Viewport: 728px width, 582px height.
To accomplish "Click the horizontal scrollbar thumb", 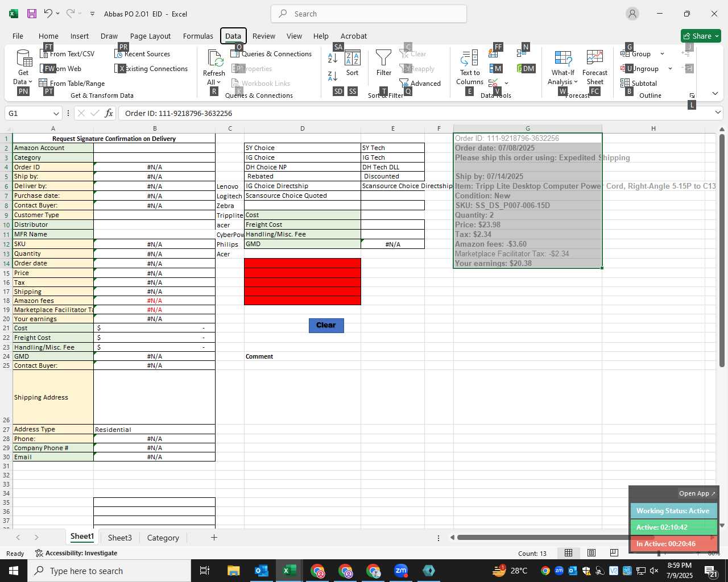I will (x=556, y=537).
